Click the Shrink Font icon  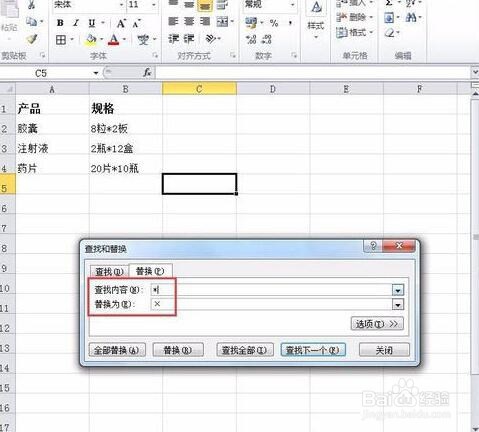click(136, 24)
